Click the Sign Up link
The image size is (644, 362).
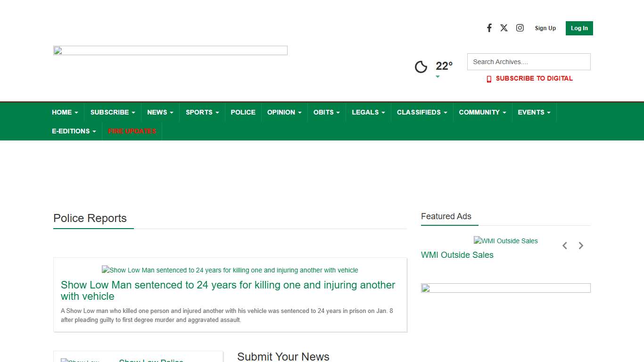(x=545, y=28)
